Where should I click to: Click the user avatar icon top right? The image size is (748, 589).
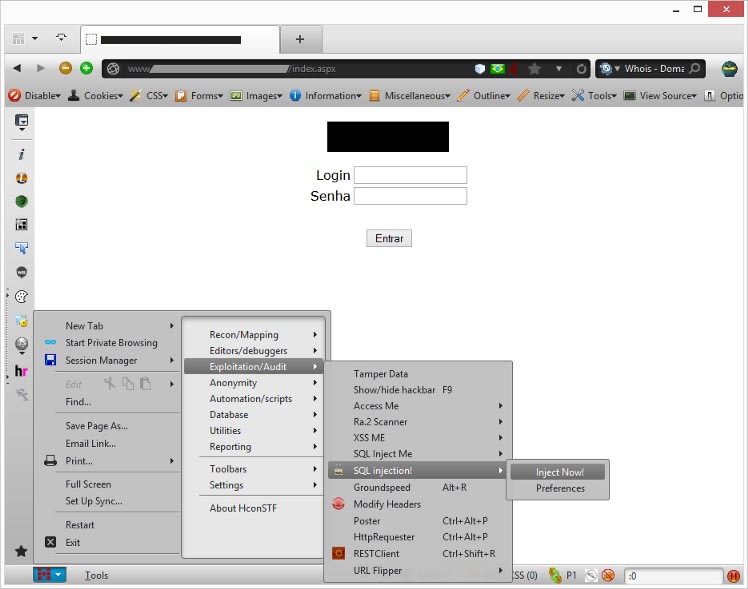pyautogui.click(x=729, y=69)
